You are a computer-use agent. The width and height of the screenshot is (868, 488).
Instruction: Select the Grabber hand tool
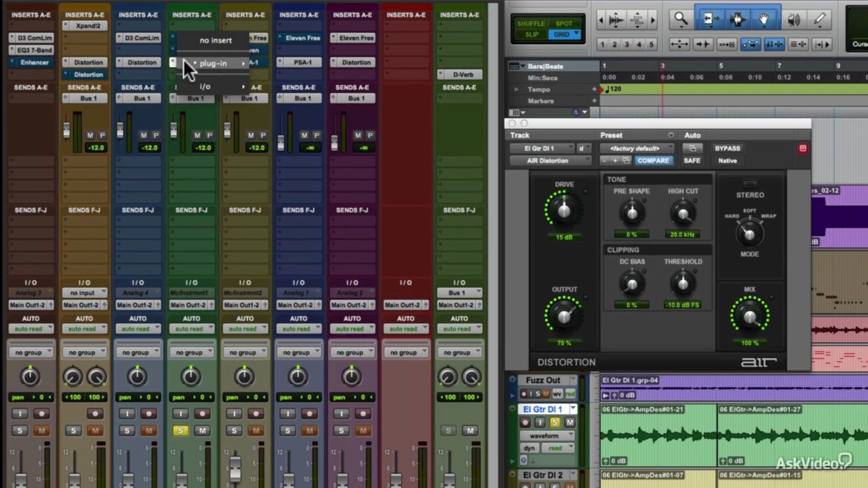764,19
